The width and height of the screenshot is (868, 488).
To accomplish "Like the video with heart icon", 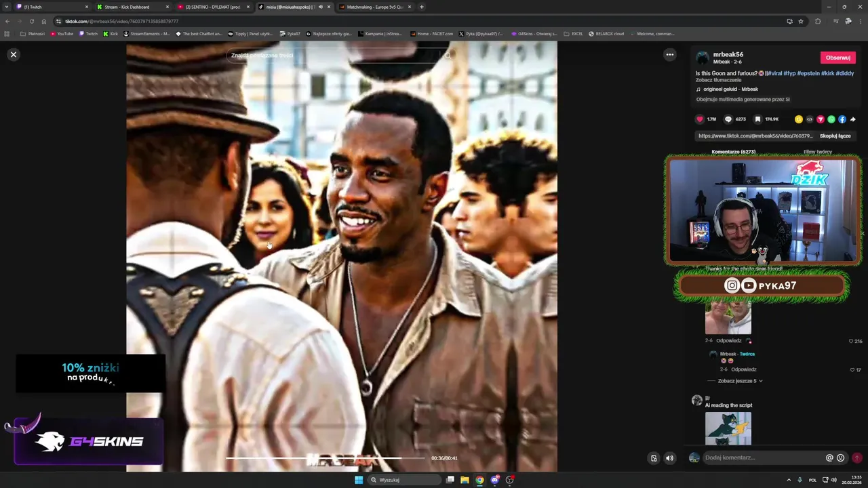I will [x=700, y=119].
